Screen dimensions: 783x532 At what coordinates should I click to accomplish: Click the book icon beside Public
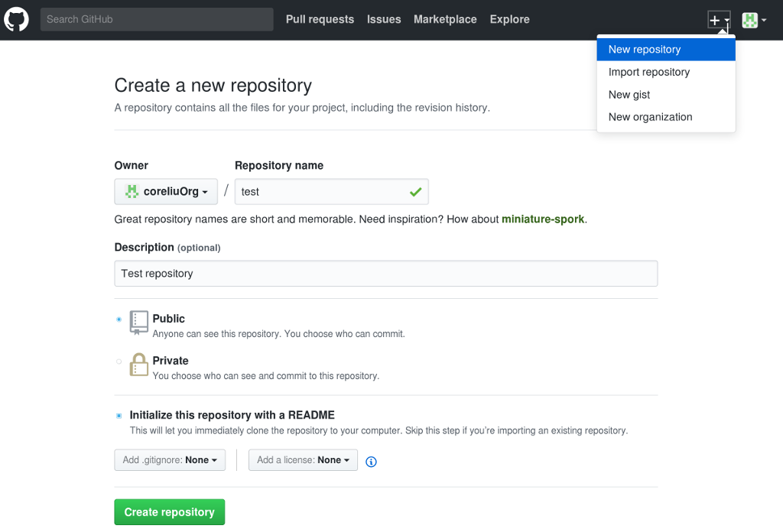coord(139,323)
